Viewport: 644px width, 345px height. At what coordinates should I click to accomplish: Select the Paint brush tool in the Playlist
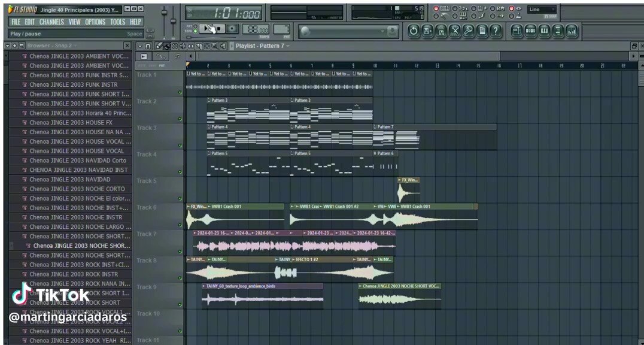coord(167,46)
